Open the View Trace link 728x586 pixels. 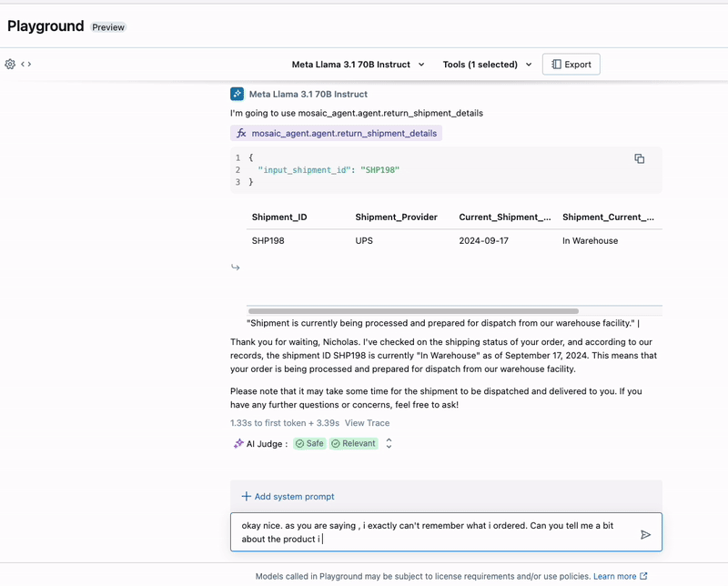click(x=367, y=423)
